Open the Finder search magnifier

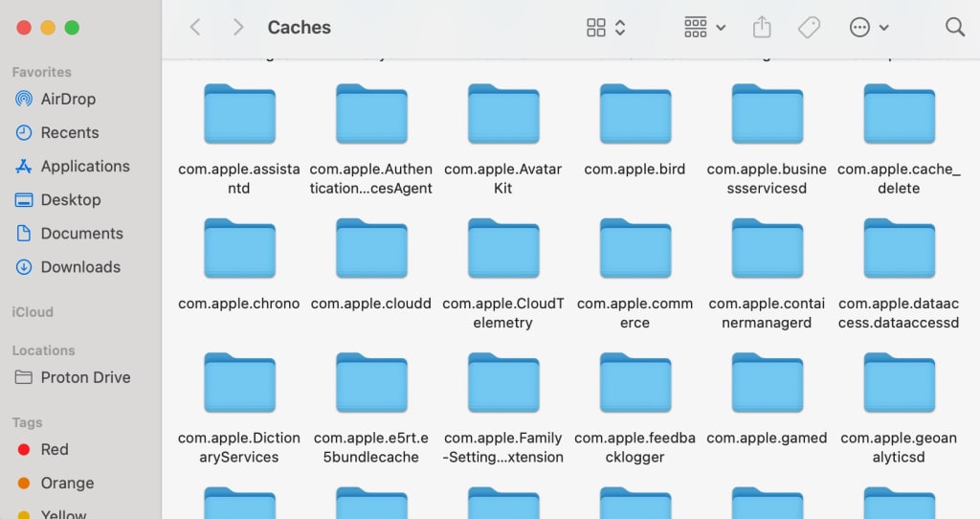(x=954, y=27)
